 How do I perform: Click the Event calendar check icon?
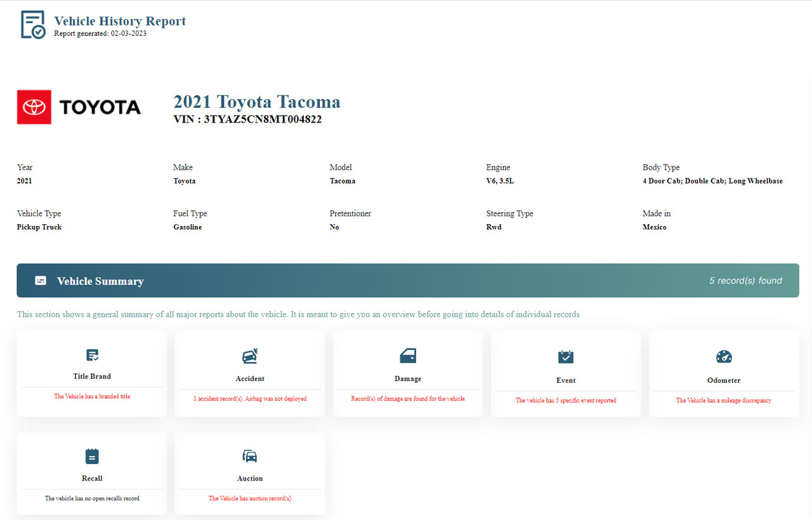click(566, 356)
